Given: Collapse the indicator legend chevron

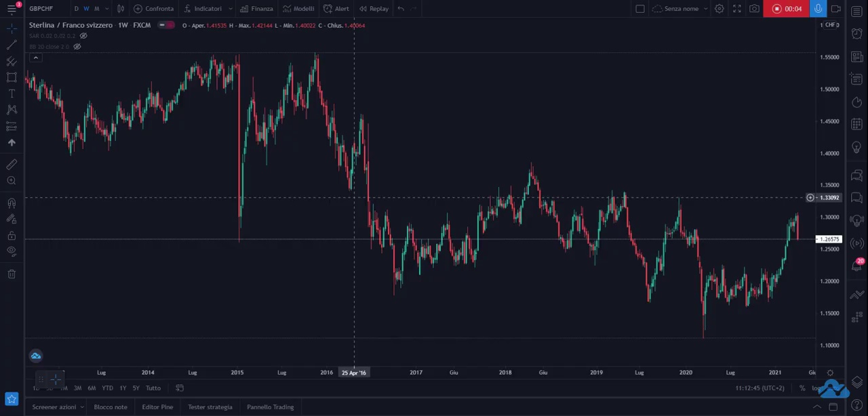Looking at the screenshot, I should (35, 58).
